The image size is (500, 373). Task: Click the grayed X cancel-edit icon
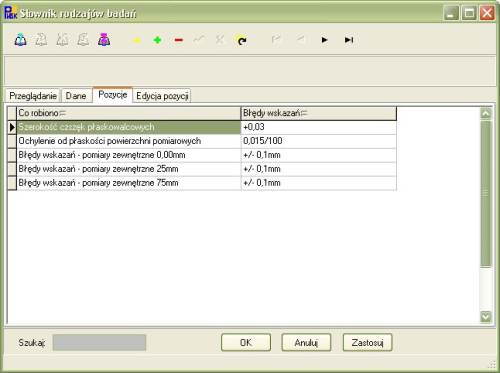tap(220, 40)
